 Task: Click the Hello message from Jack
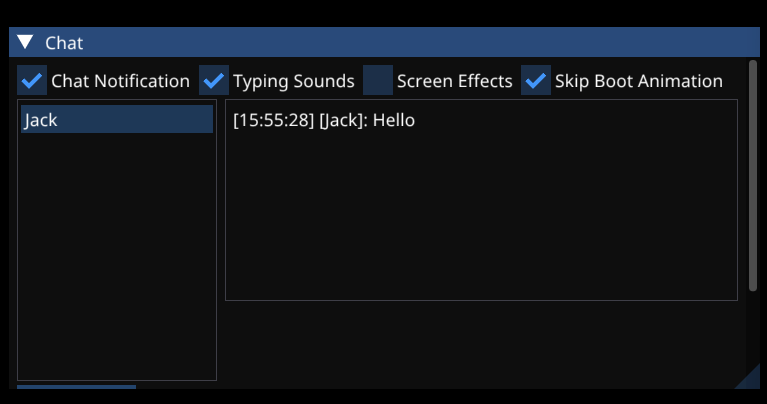[x=323, y=121]
